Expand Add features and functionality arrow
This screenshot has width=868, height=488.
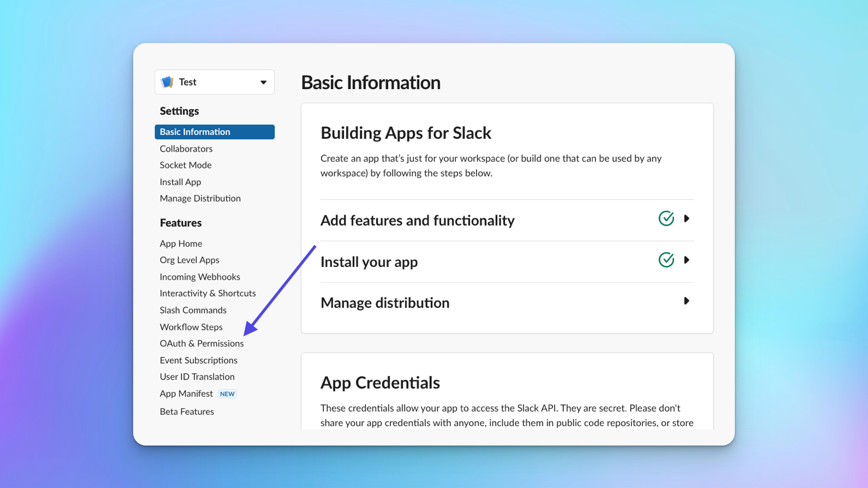(x=687, y=219)
